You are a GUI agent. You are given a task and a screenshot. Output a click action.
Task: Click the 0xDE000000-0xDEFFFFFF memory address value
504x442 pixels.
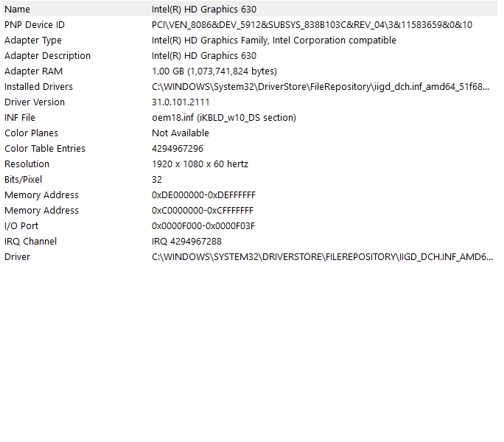[203, 194]
